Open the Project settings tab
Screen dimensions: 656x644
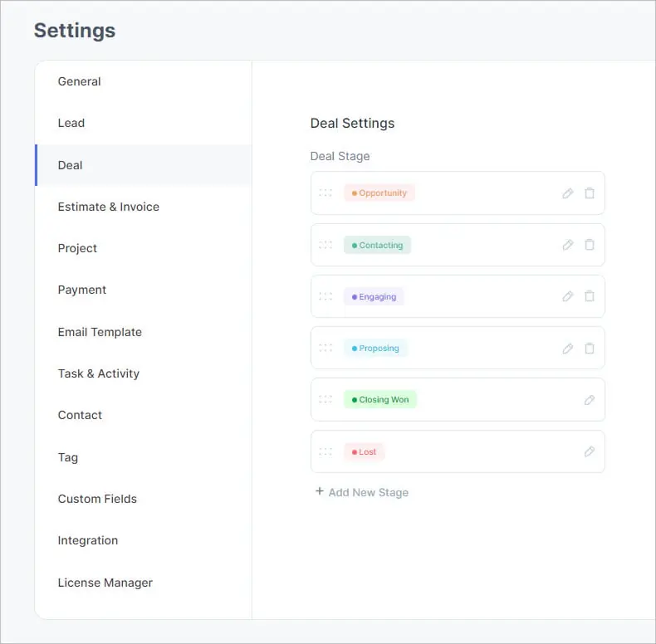[143, 248]
